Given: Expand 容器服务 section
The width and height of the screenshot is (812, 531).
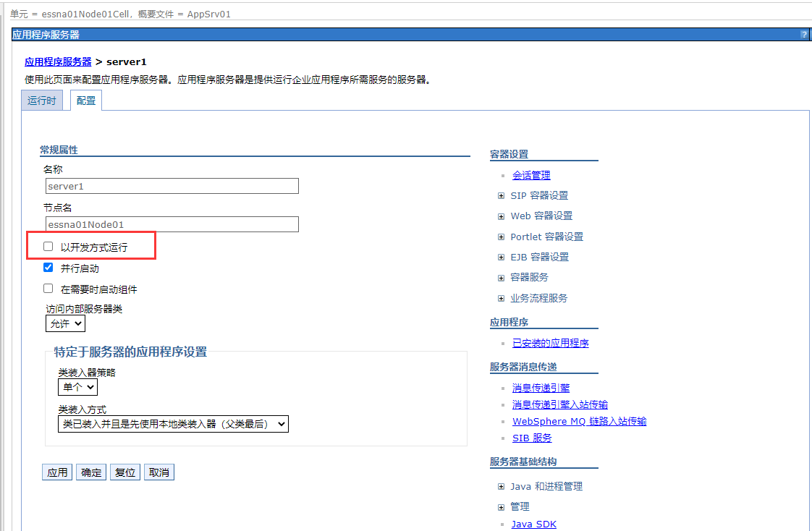Looking at the screenshot, I should coord(501,277).
